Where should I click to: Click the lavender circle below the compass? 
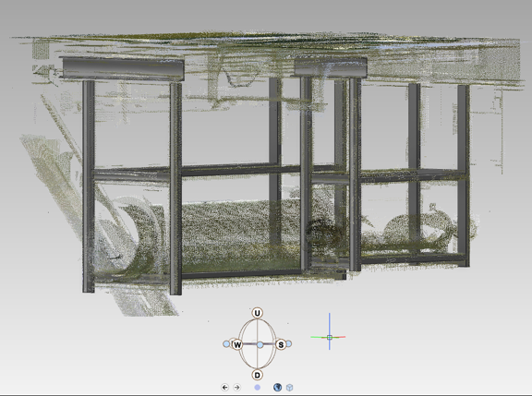257,387
